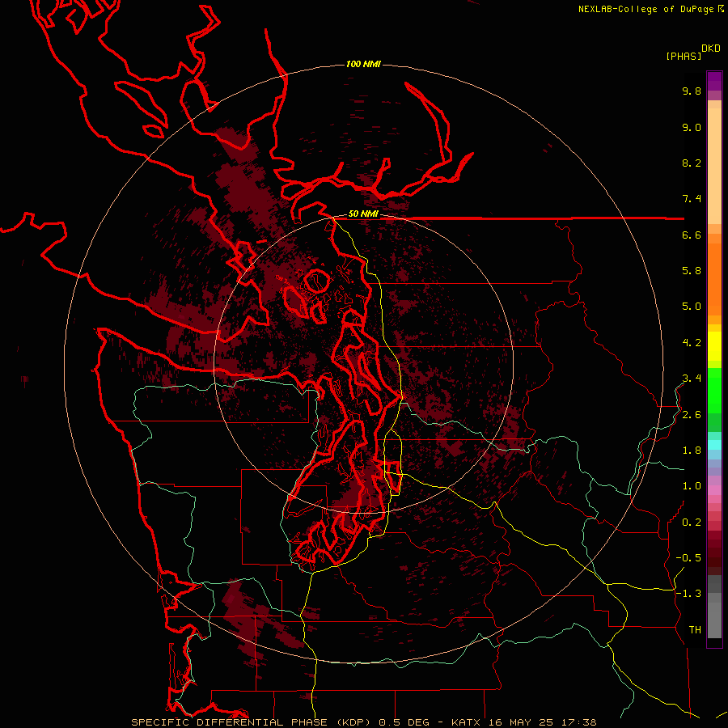Click the 5.8 colorbar value label

tap(692, 271)
